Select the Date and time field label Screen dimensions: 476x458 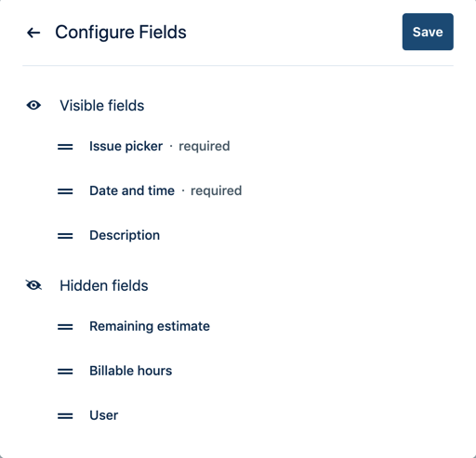click(x=132, y=190)
